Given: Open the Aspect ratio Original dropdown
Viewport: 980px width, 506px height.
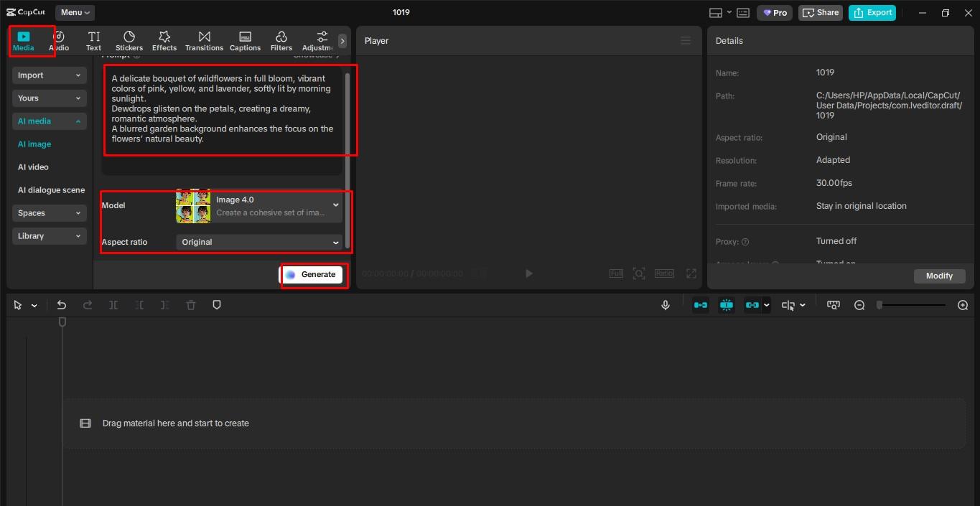Looking at the screenshot, I should (x=259, y=243).
